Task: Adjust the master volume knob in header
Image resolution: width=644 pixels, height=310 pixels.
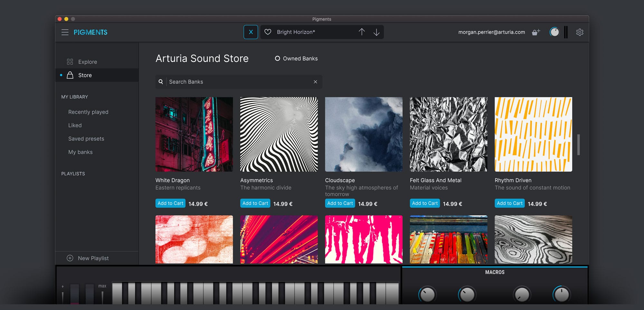Action: click(x=554, y=32)
